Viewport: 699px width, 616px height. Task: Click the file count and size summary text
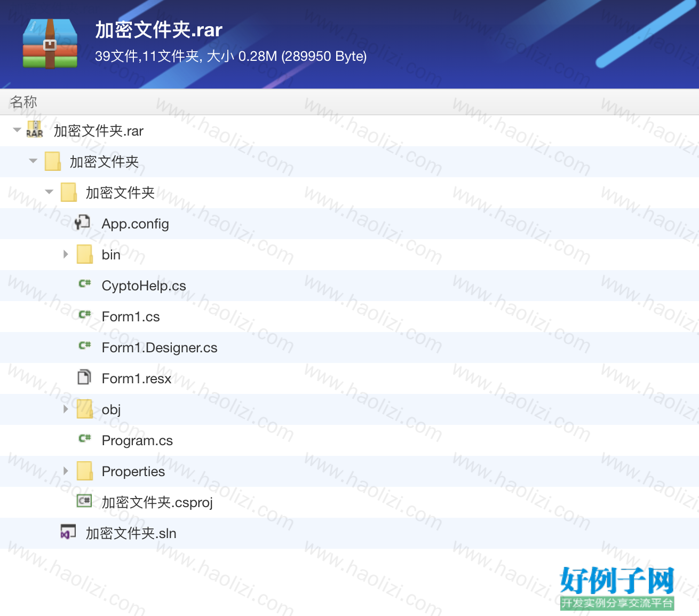(x=231, y=56)
